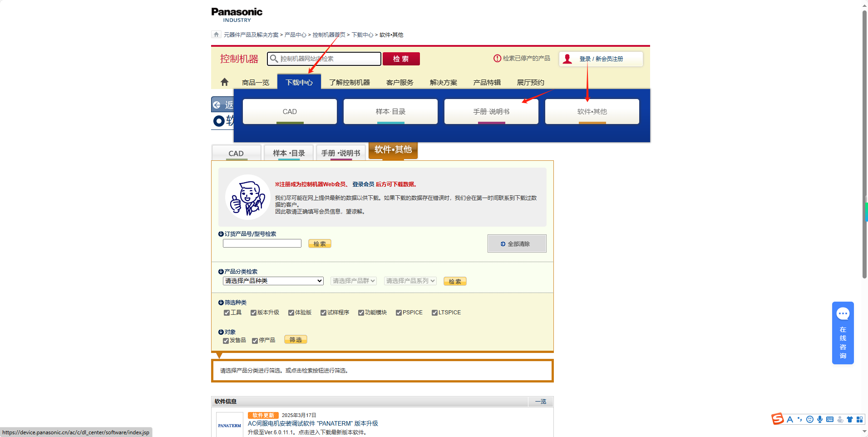Click 检索 next to product category dropdowns

[x=455, y=281]
